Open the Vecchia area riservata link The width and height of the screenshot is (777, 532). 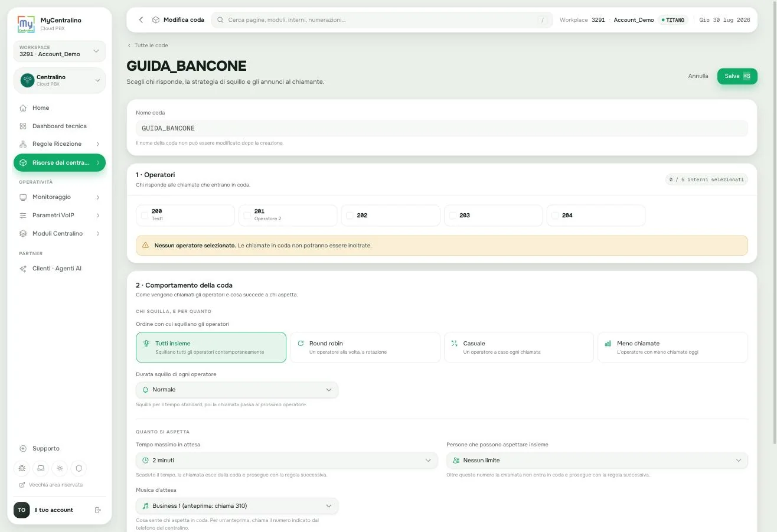(51, 485)
